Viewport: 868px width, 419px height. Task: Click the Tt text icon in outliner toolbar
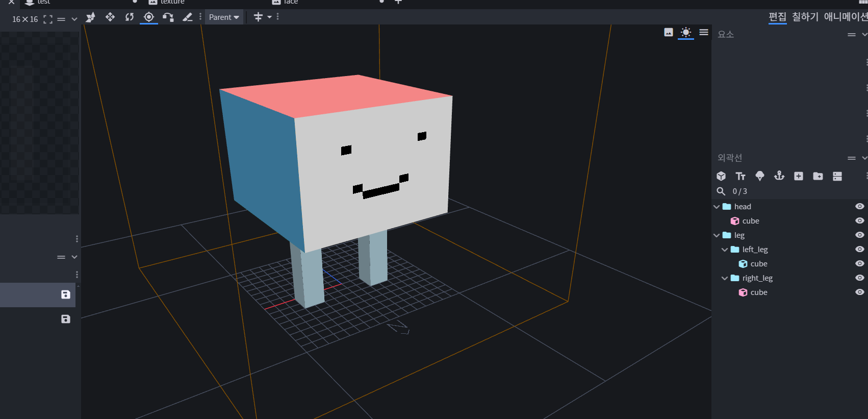pos(741,176)
